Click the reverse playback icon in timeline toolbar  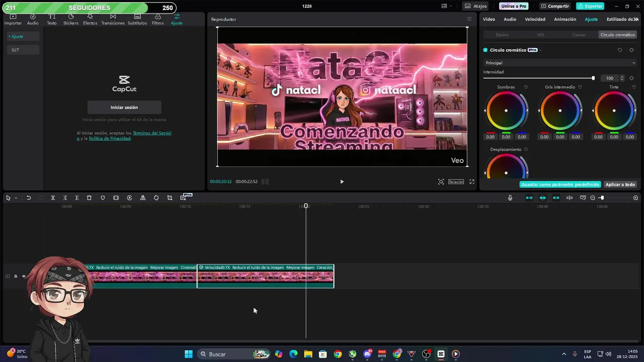tap(129, 198)
